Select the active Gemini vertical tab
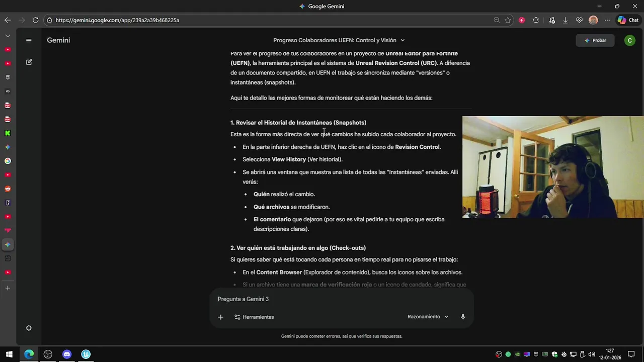The image size is (644, 362). tap(8, 244)
